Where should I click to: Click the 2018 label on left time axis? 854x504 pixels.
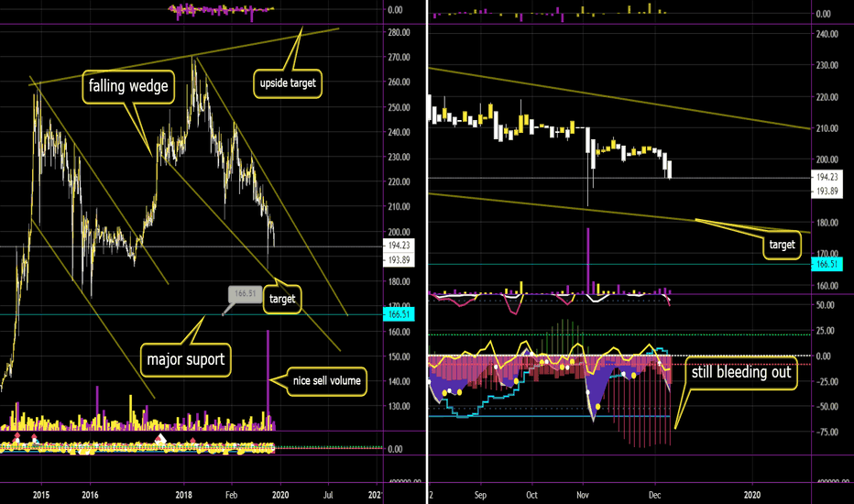click(184, 495)
